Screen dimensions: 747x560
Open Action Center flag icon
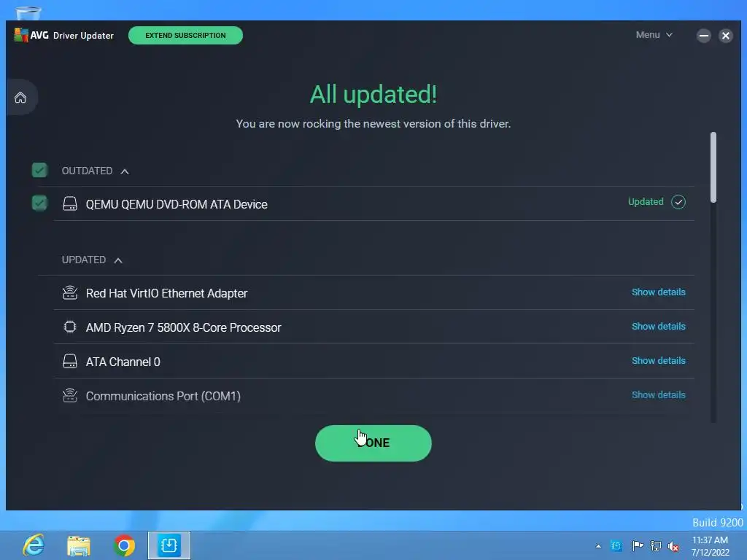(638, 546)
